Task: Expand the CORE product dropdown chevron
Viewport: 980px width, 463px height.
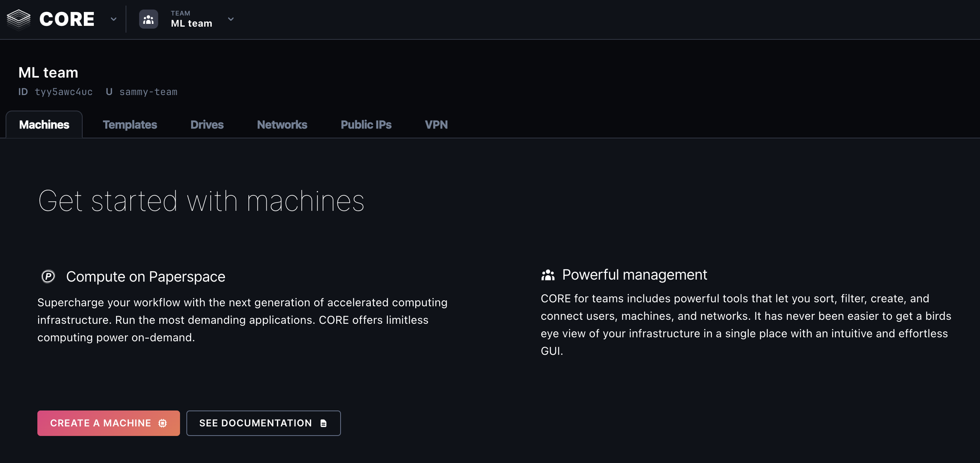Action: (114, 19)
